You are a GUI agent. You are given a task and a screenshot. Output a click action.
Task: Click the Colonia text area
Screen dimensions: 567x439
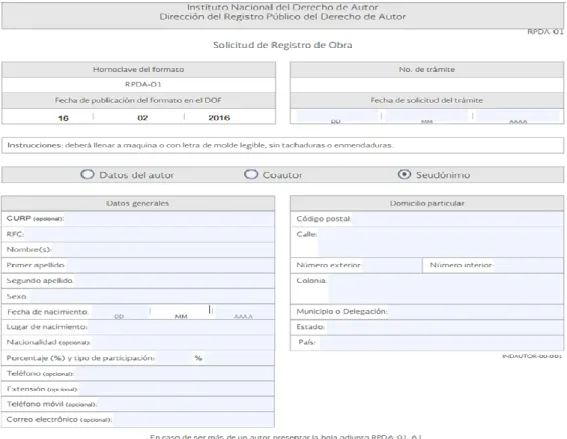[446, 289]
